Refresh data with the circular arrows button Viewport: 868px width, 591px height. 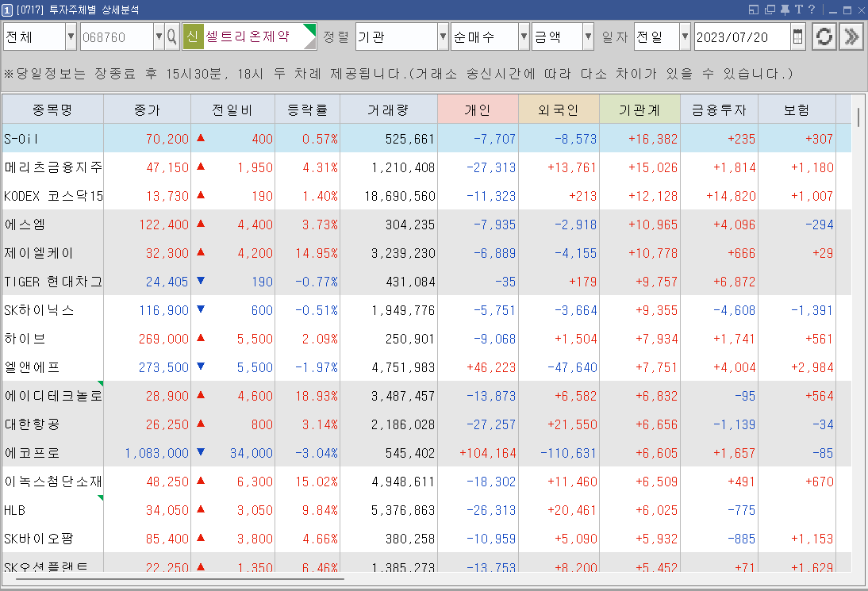click(x=824, y=37)
